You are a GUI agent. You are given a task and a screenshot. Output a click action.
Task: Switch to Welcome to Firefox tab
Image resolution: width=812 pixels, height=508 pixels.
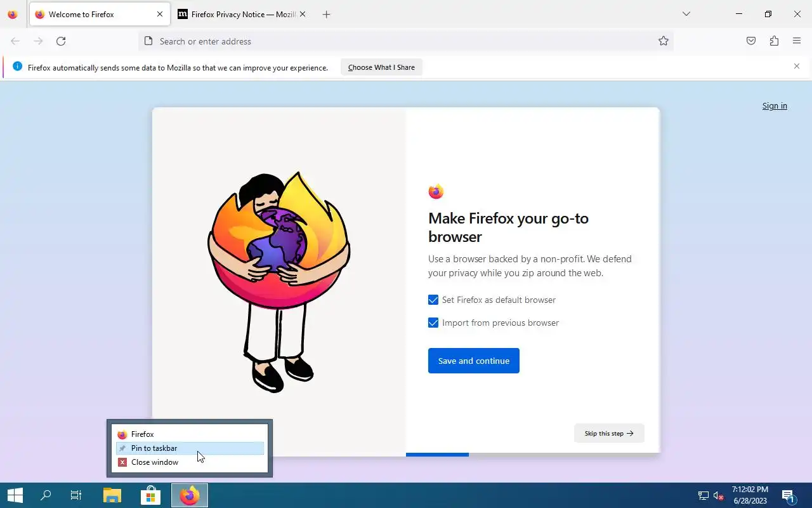99,14
